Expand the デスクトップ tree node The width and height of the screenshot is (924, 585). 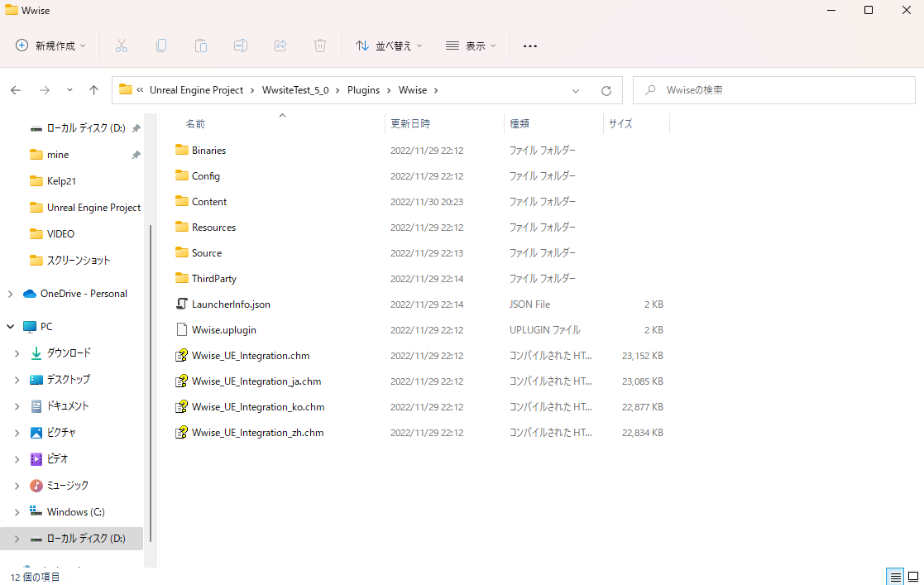(x=17, y=380)
